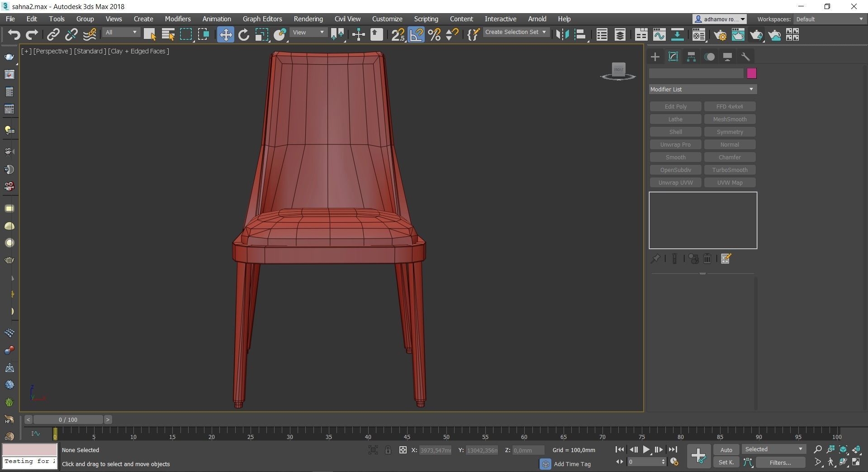Click the magenta object color swatch
868x472 pixels.
tap(752, 73)
